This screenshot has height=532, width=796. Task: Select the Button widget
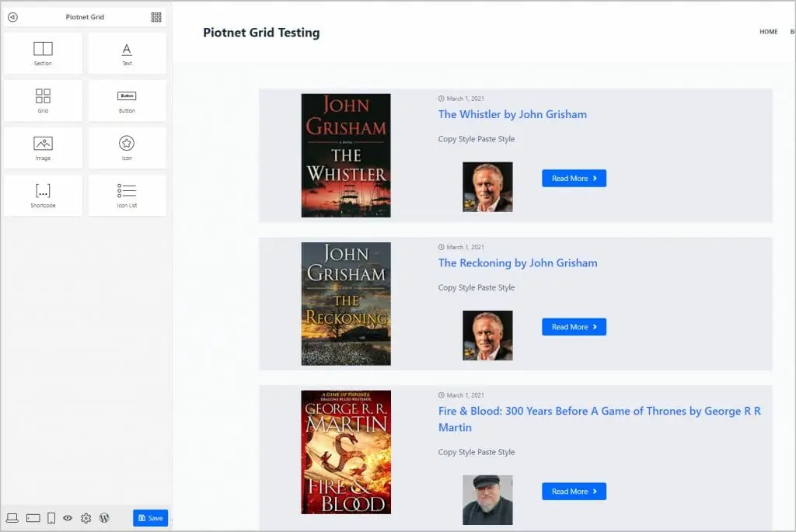[x=127, y=99]
